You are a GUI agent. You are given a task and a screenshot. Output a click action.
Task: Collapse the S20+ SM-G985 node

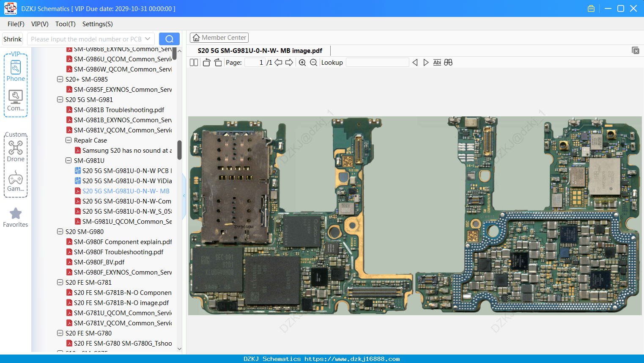click(60, 80)
